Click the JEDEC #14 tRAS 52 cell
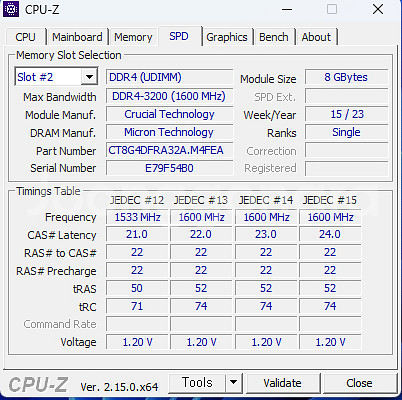The width and height of the screenshot is (402, 400). [x=266, y=288]
